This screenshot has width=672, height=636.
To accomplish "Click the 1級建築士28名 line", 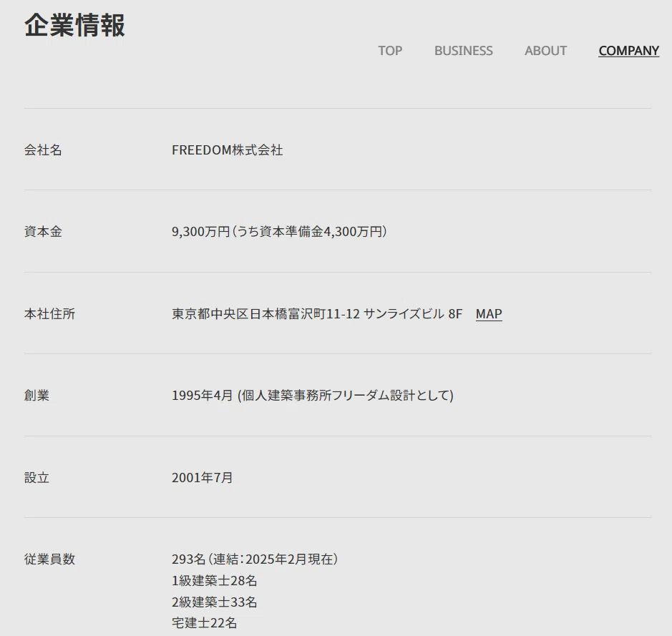I will click(x=214, y=581).
